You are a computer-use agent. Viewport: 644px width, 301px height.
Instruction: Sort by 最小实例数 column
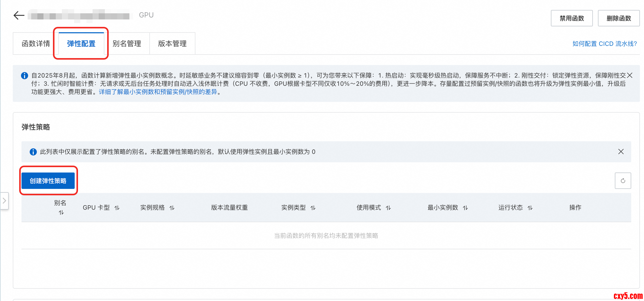[x=465, y=208]
